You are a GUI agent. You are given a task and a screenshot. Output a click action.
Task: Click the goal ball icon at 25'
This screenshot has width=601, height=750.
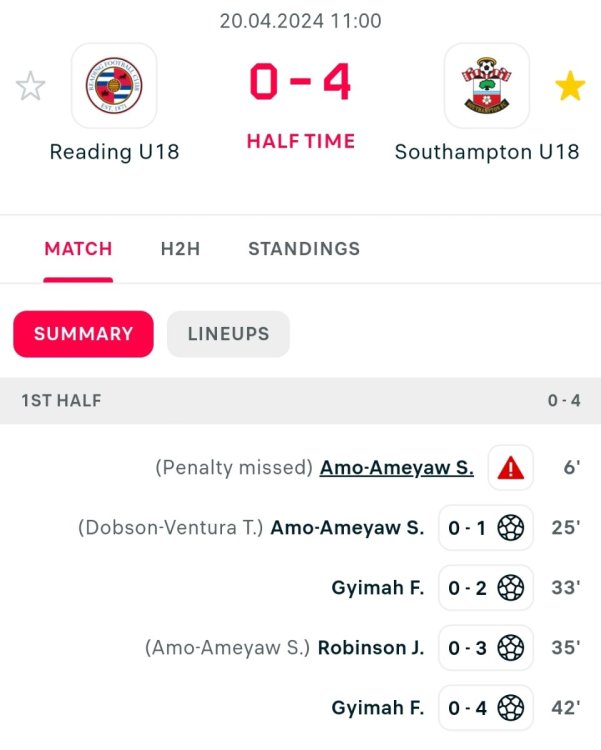510,527
